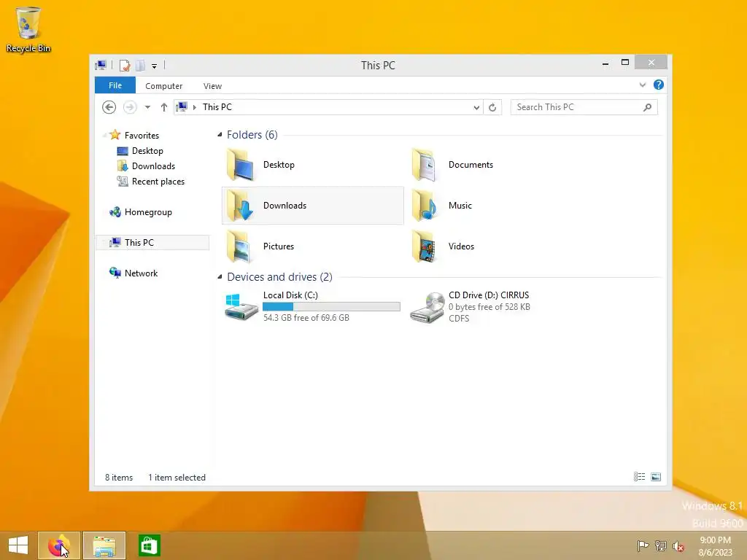Open the Windows Start button
The height and width of the screenshot is (560, 747).
[18, 545]
